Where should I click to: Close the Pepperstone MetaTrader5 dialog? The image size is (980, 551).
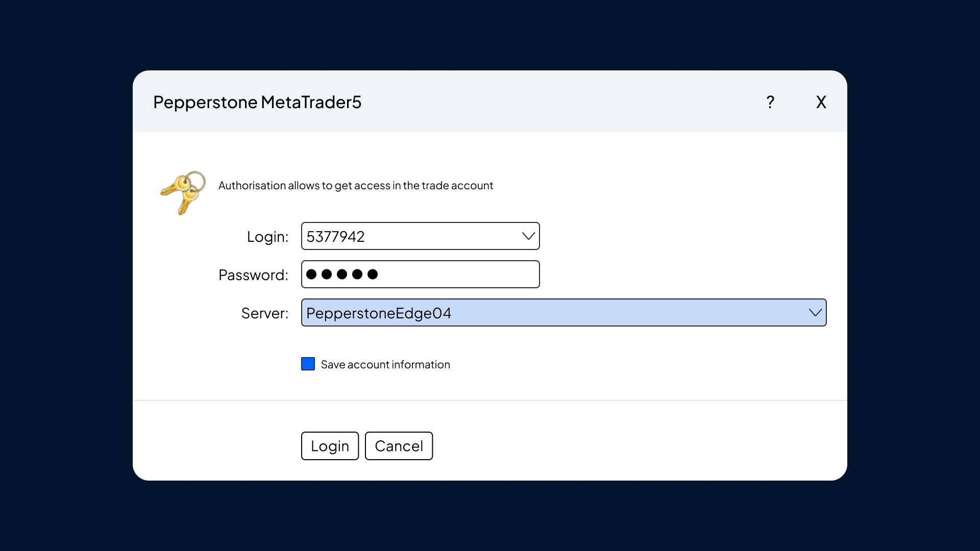821,102
